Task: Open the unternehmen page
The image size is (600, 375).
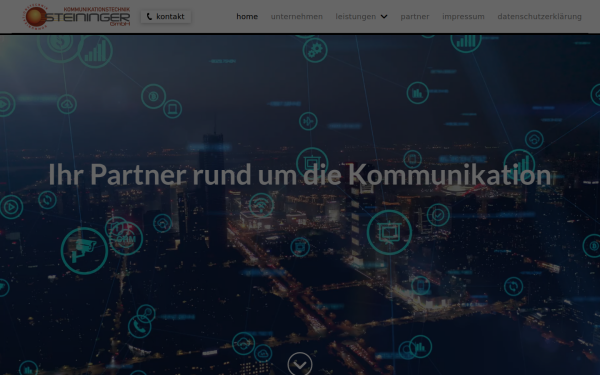Action: (x=297, y=16)
